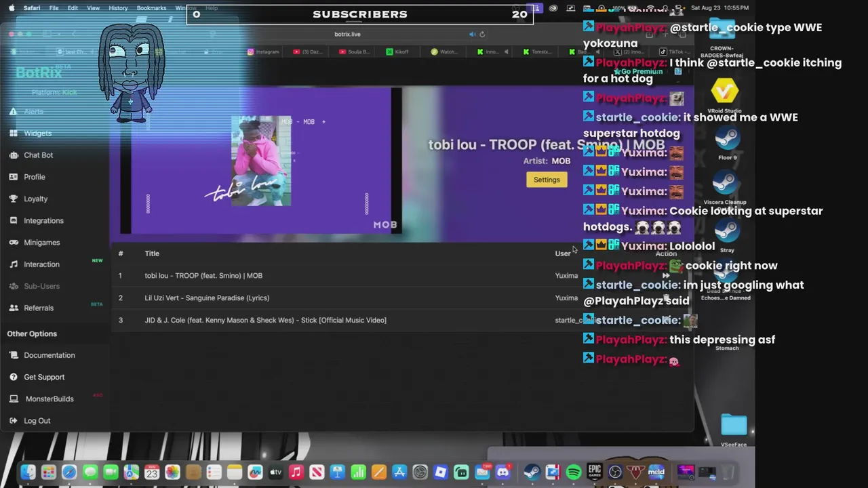Open Finder from the Dock

tap(27, 472)
